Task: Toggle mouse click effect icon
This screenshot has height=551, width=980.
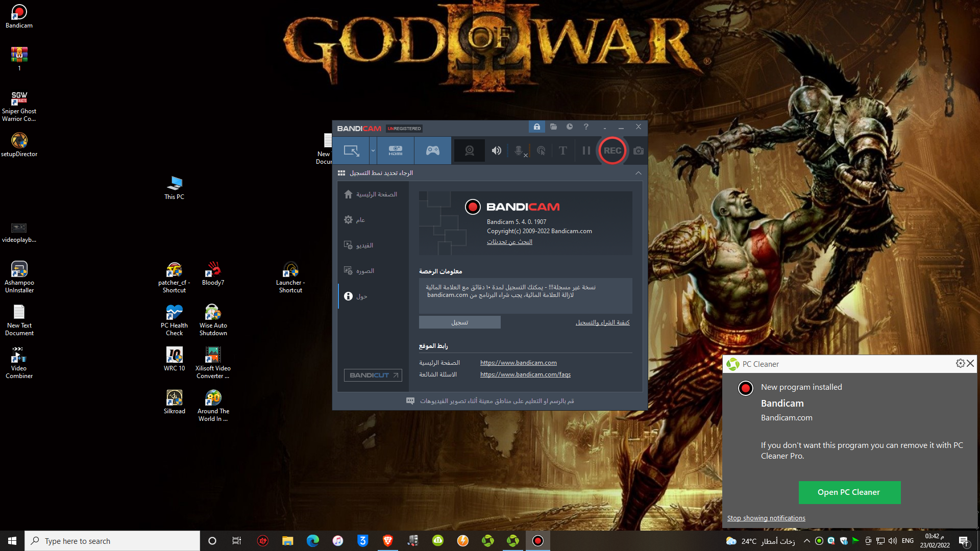Action: pos(541,151)
